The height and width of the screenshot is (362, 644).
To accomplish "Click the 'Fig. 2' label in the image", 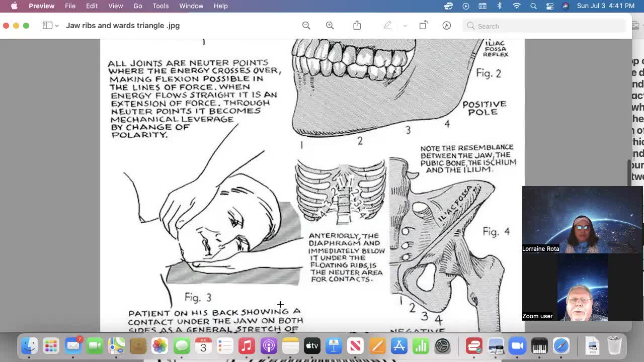I will click(489, 73).
